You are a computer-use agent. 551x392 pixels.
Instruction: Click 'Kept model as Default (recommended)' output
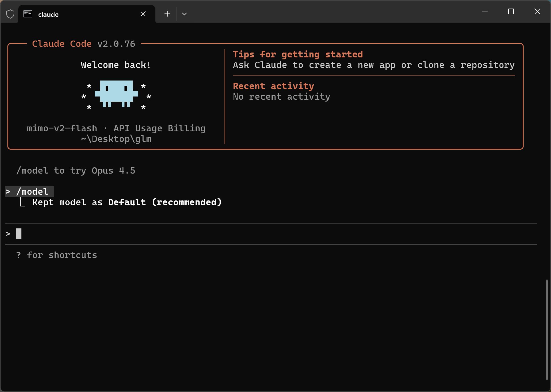[127, 202]
